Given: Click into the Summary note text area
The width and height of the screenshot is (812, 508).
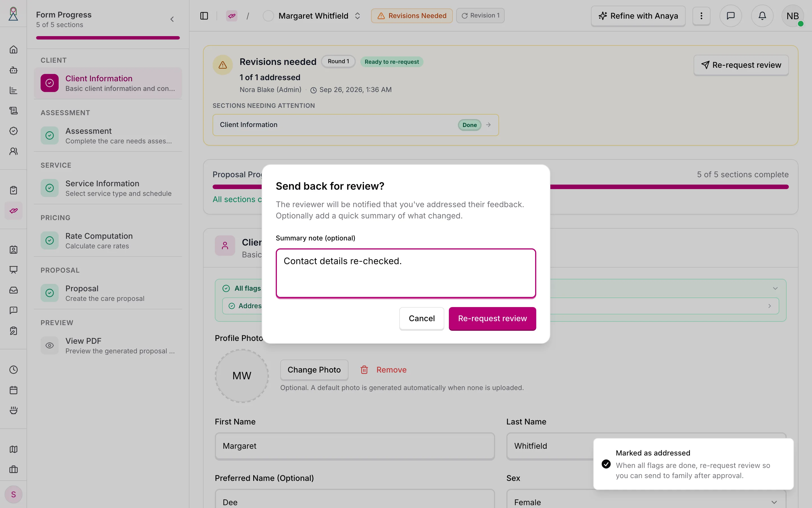Looking at the screenshot, I should click(406, 273).
